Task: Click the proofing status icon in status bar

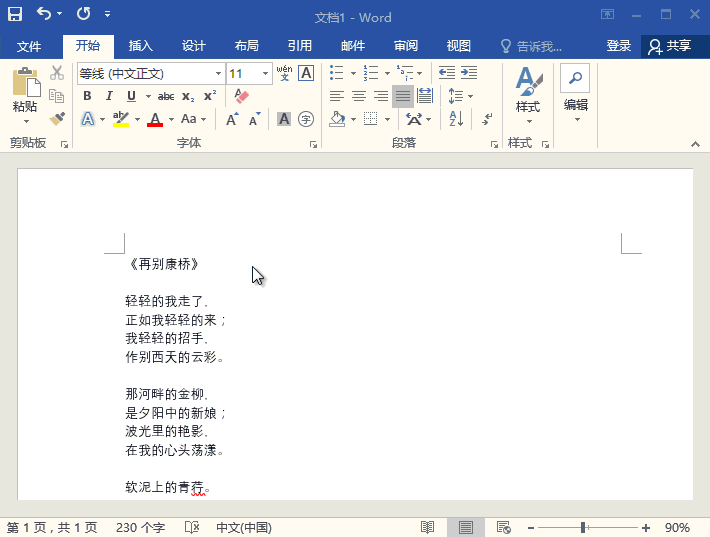Action: click(x=192, y=527)
